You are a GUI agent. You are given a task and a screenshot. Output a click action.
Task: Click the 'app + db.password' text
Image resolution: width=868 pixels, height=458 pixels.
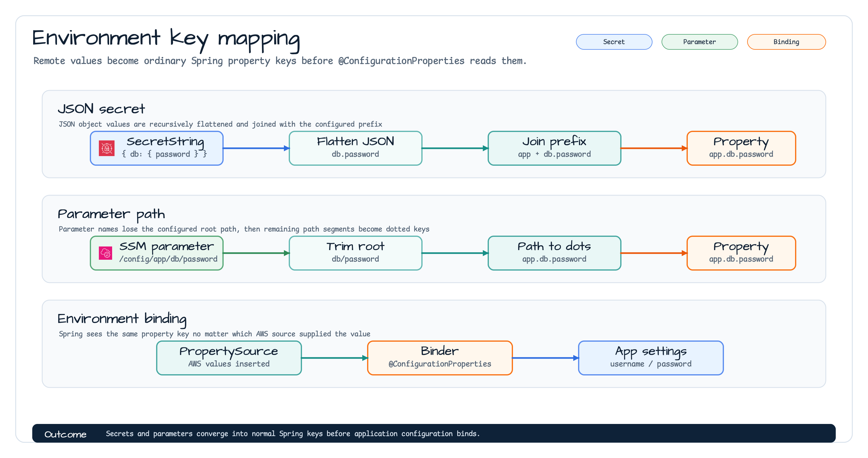pyautogui.click(x=554, y=154)
